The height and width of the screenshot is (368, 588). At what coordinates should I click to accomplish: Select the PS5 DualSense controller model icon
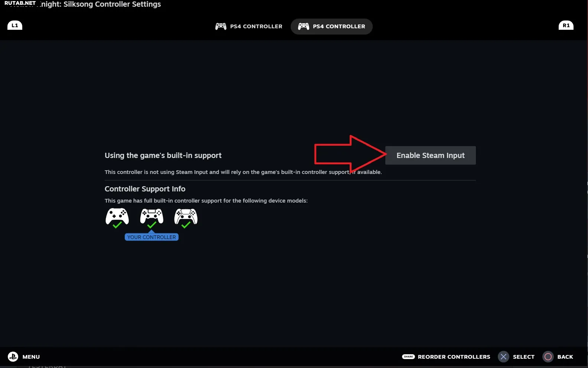click(186, 216)
